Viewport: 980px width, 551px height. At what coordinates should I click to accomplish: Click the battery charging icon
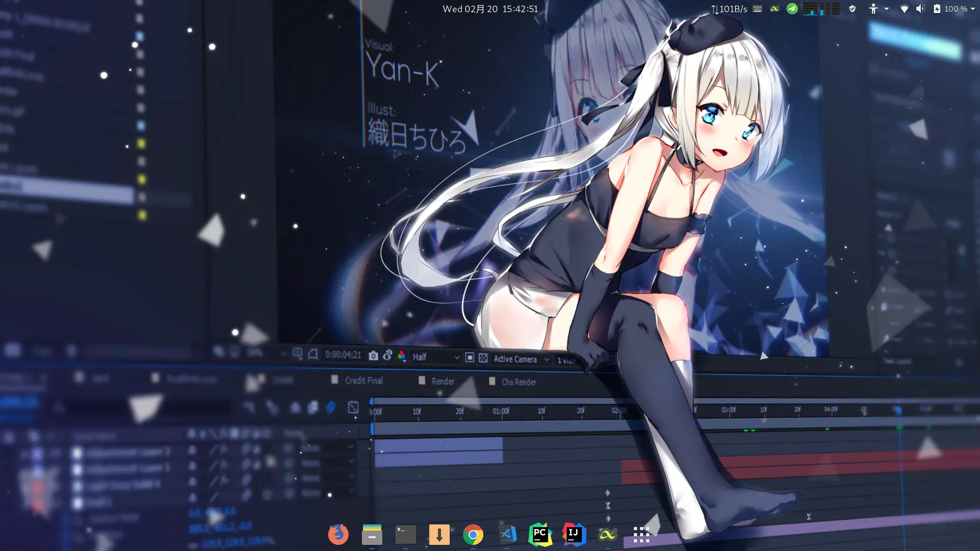[937, 9]
